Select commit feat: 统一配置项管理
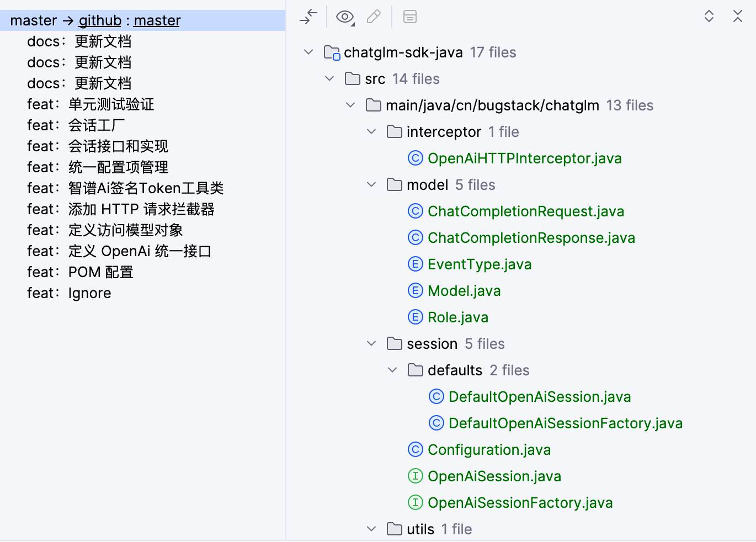 (98, 167)
